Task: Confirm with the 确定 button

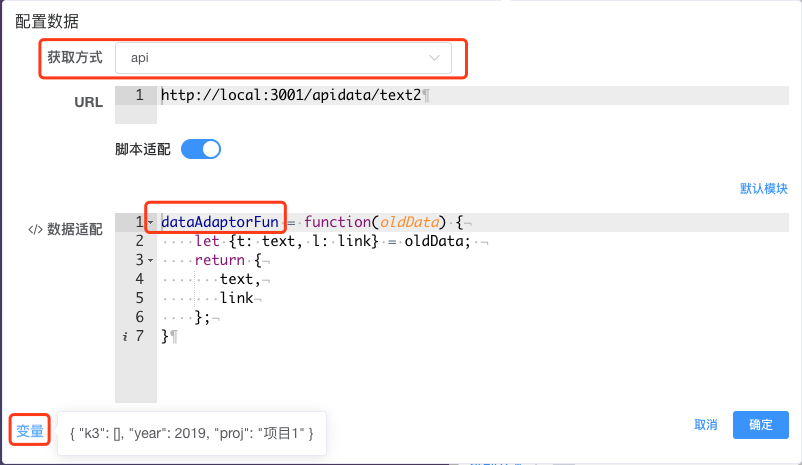Action: 760,425
